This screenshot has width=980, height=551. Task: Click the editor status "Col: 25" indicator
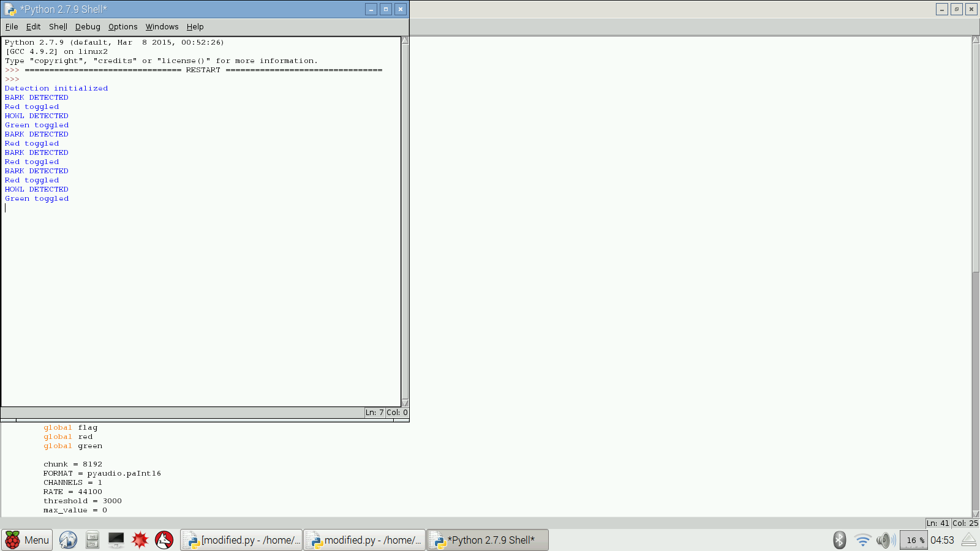pyautogui.click(x=965, y=523)
